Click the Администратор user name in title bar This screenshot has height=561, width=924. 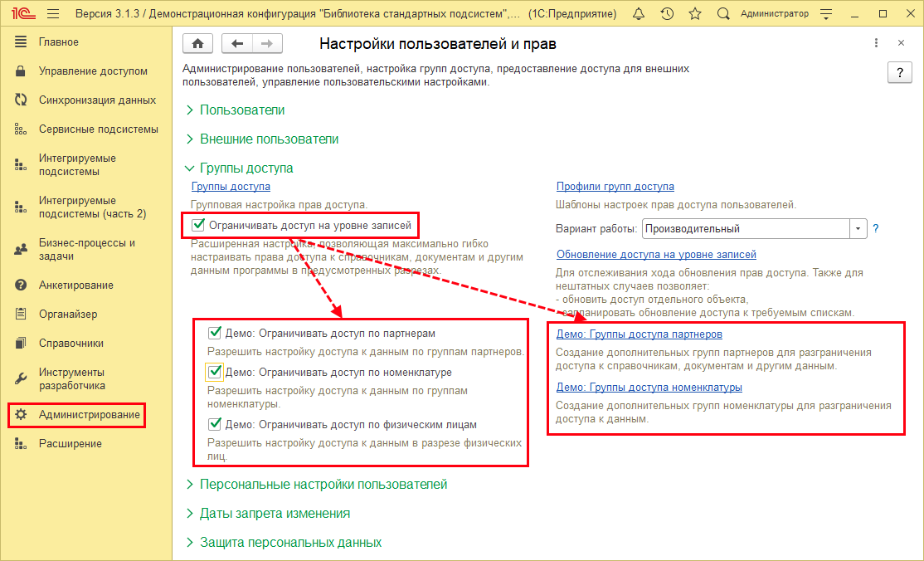point(775,13)
